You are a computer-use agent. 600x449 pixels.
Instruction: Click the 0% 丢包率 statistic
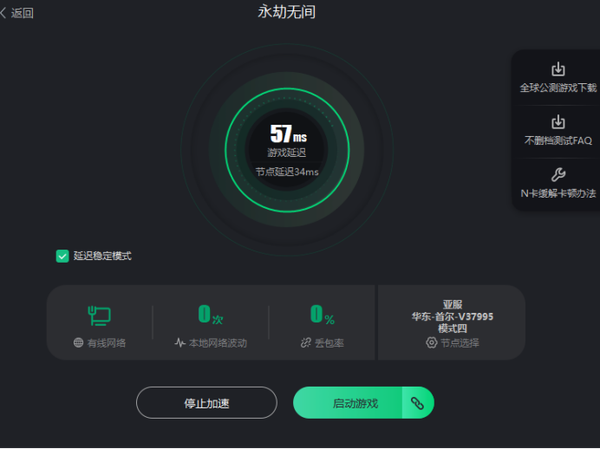(x=322, y=326)
